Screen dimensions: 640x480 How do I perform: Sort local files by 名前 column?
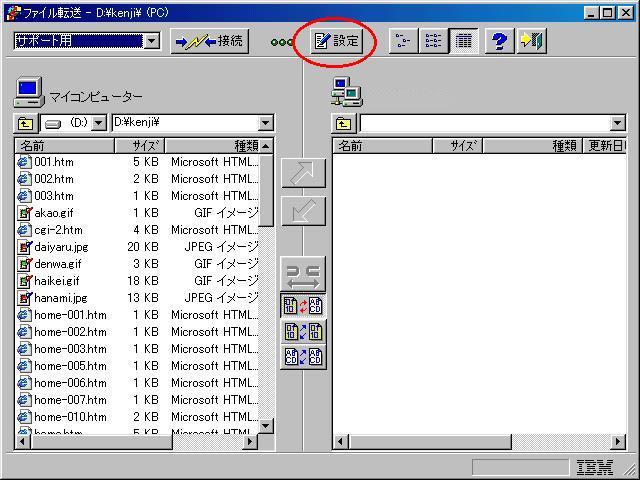coord(60,145)
